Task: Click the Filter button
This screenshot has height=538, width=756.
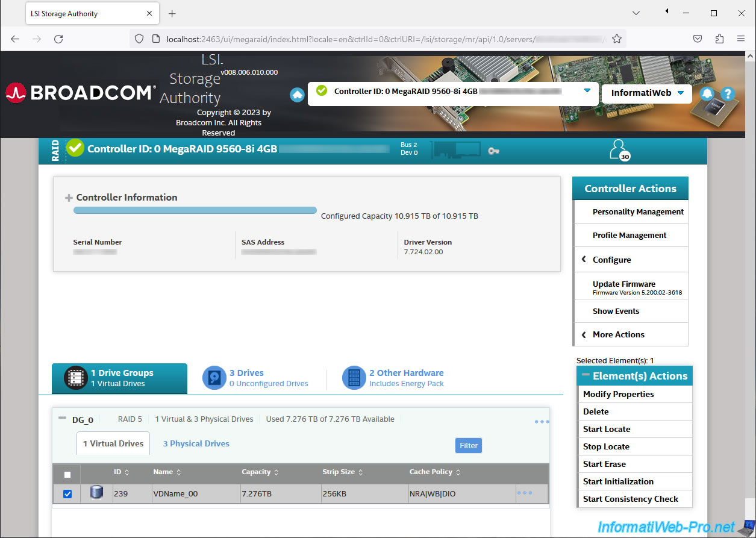Action: click(469, 446)
